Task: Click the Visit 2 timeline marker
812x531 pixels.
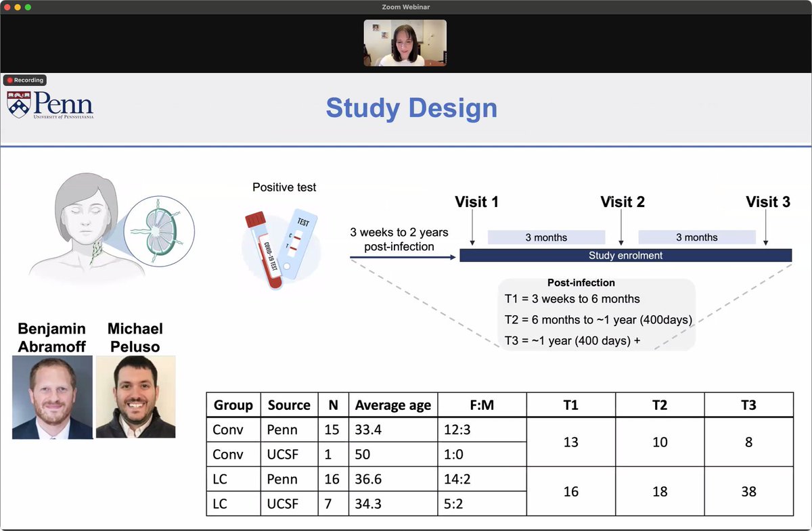Action: (x=623, y=202)
